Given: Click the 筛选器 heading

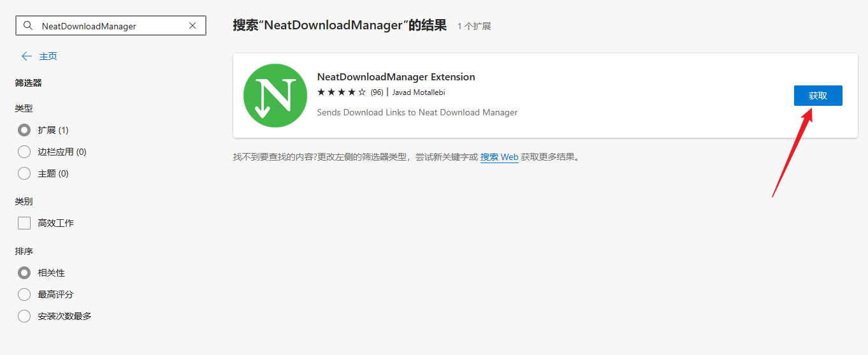Looking at the screenshot, I should [29, 83].
